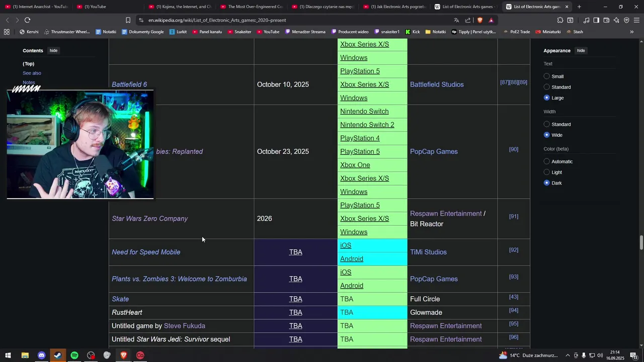This screenshot has width=644, height=362.
Task: Open Leo AI sparkle icon
Action: click(616, 20)
